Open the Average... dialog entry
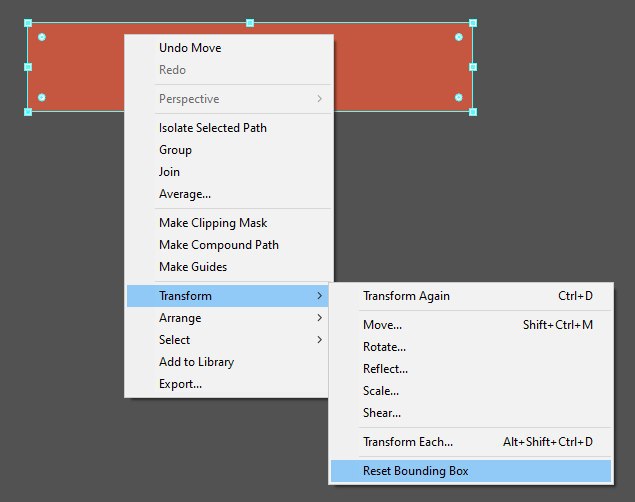This screenshot has width=635, height=502. (x=229, y=194)
